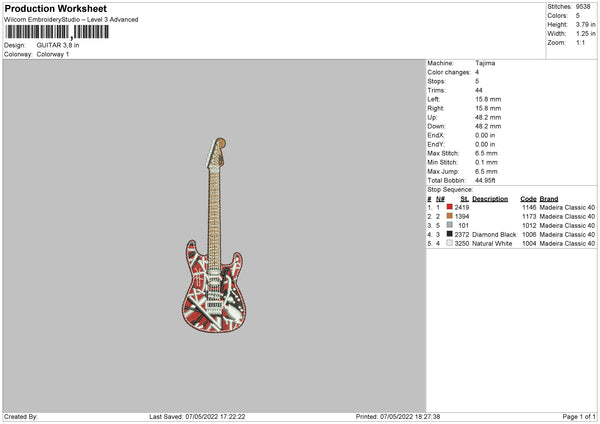Click the barcode under the worksheet title
Image resolution: width=600 pixels, height=424 pixels.
point(57,32)
